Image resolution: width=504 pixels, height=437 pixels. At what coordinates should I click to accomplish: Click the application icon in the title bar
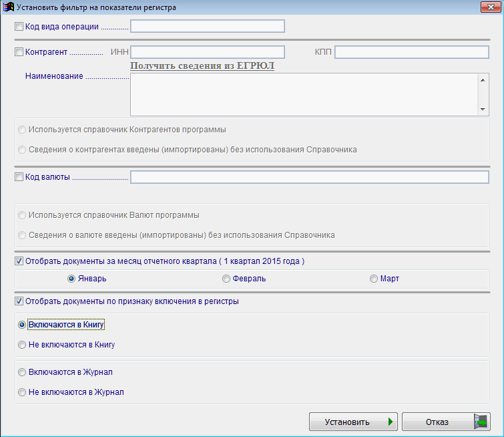[x=9, y=7]
